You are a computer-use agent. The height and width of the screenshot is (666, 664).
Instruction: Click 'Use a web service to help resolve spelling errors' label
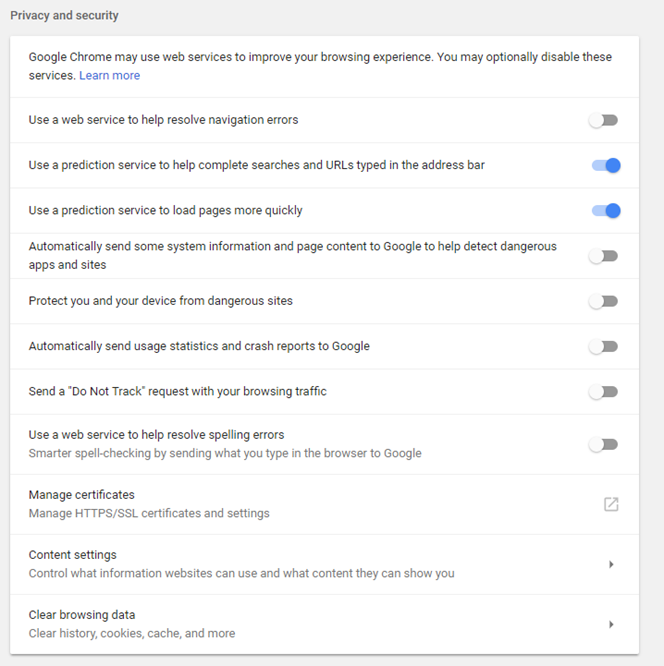coord(156,435)
